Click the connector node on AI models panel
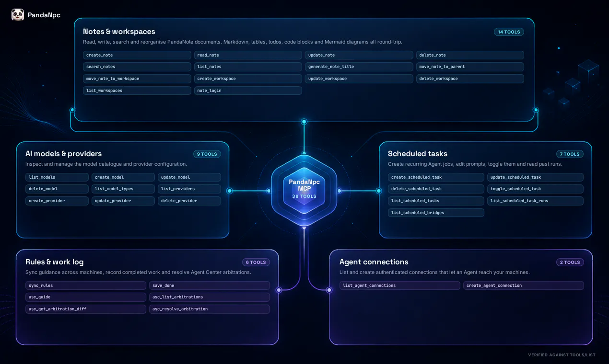 pos(229,191)
